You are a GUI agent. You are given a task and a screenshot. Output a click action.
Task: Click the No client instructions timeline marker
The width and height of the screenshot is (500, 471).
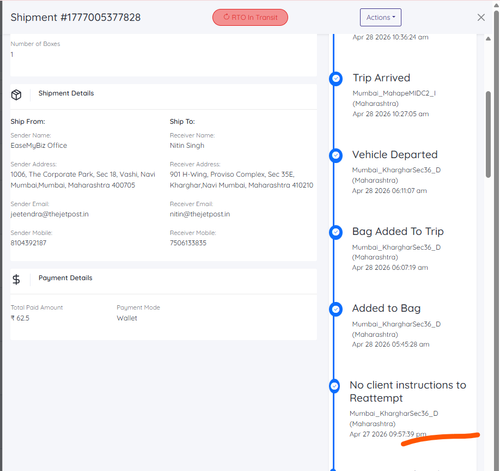[x=334, y=386]
